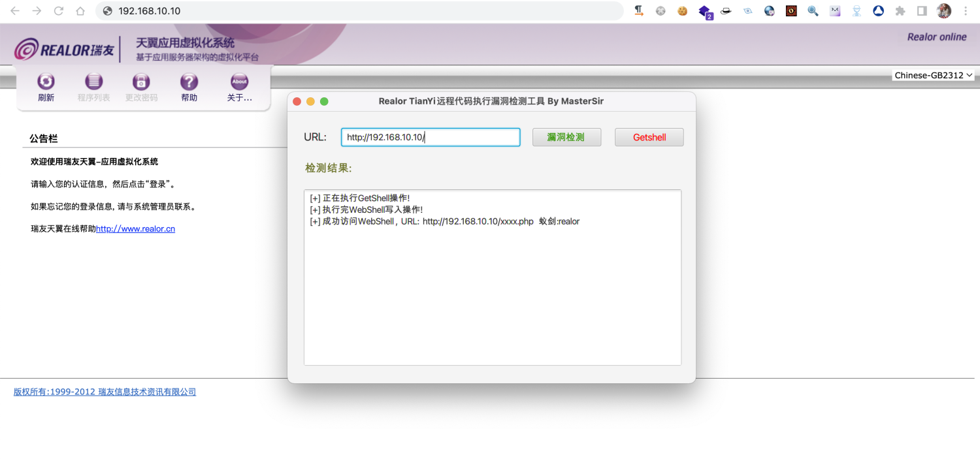Open the Chinese-GB2312 language dropdown
Image resolution: width=980 pixels, height=459 pixels.
933,75
